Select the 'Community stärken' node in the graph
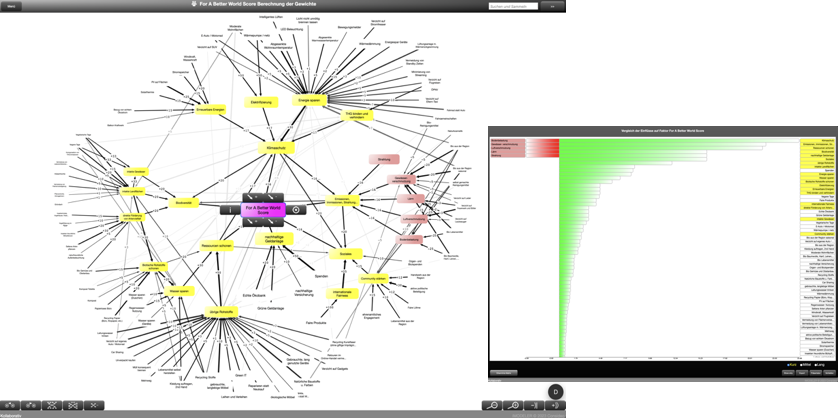This screenshot has width=838, height=418. [x=373, y=278]
